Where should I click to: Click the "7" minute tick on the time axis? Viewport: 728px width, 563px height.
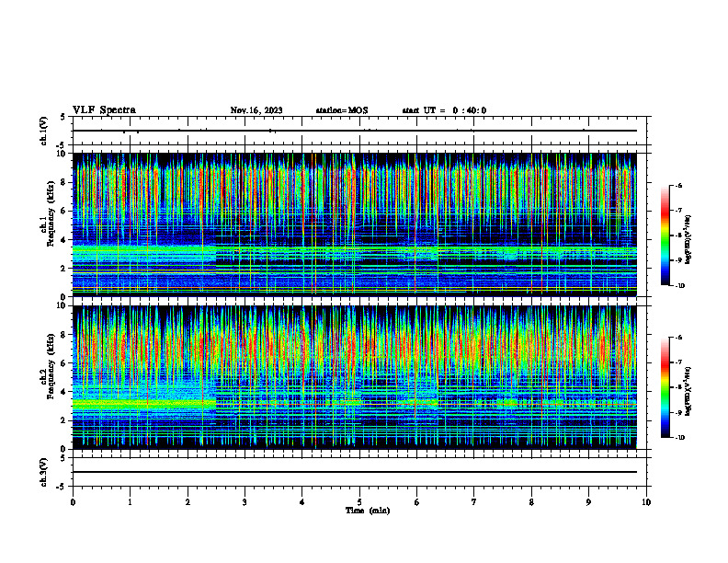point(474,502)
